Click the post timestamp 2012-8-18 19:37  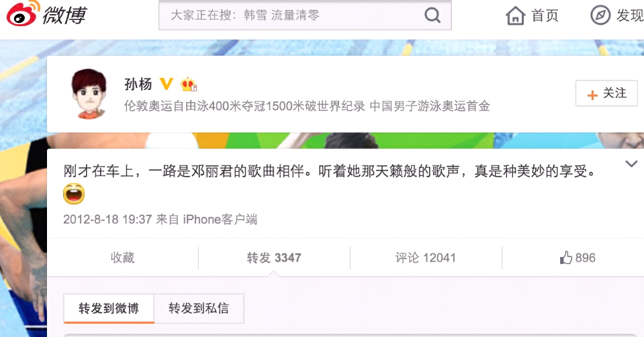[x=107, y=220]
